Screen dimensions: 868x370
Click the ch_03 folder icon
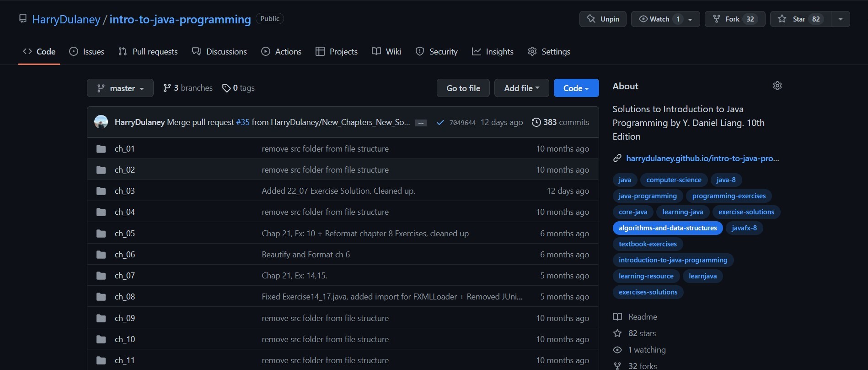[101, 191]
